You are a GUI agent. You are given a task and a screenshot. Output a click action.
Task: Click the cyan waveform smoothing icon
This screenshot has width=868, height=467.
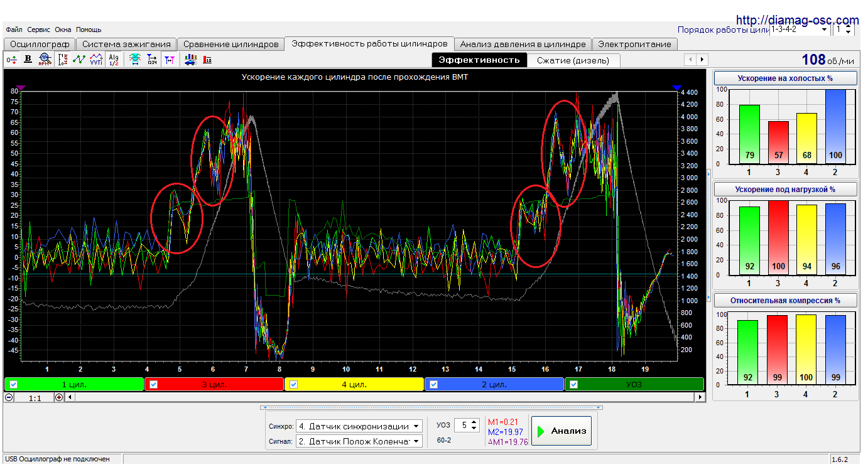click(134, 60)
